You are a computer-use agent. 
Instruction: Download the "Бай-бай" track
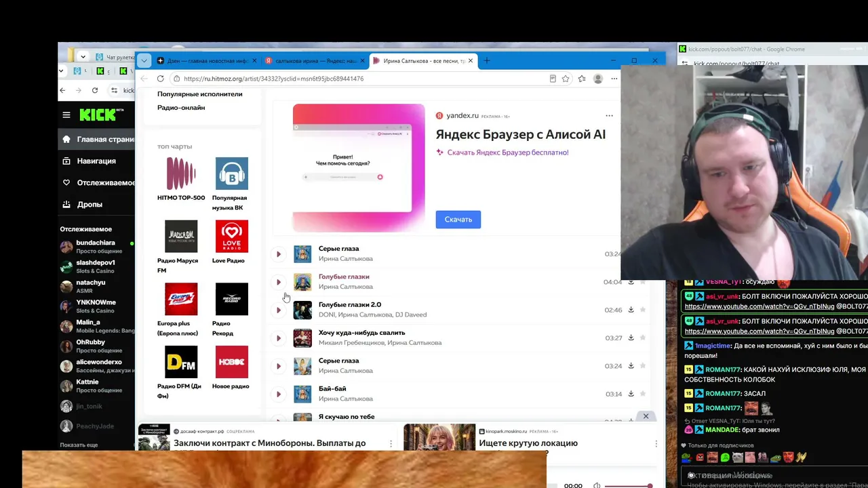pos(631,394)
